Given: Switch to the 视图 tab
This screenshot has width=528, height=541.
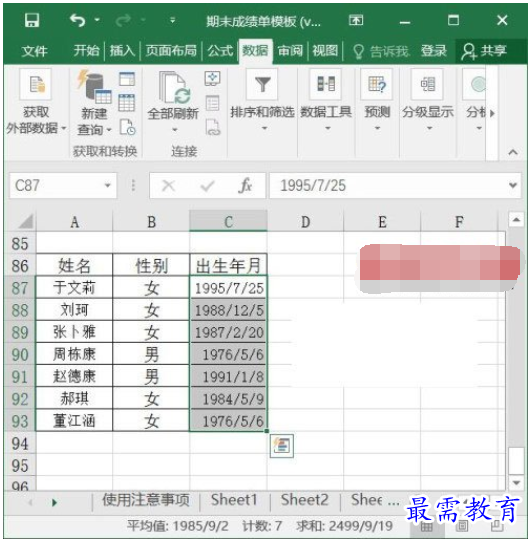Looking at the screenshot, I should click(x=325, y=51).
